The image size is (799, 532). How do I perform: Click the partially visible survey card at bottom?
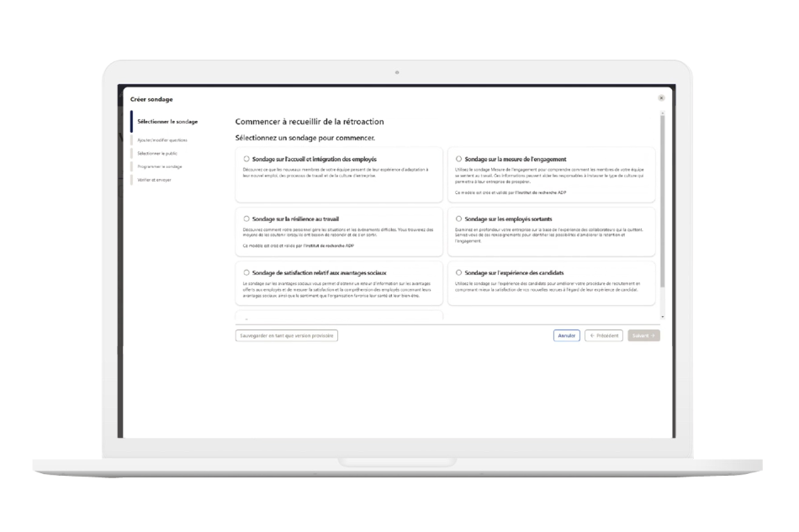point(339,316)
